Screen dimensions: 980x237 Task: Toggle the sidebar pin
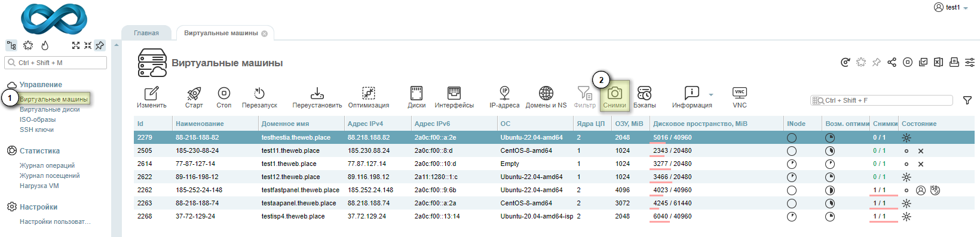[x=100, y=45]
